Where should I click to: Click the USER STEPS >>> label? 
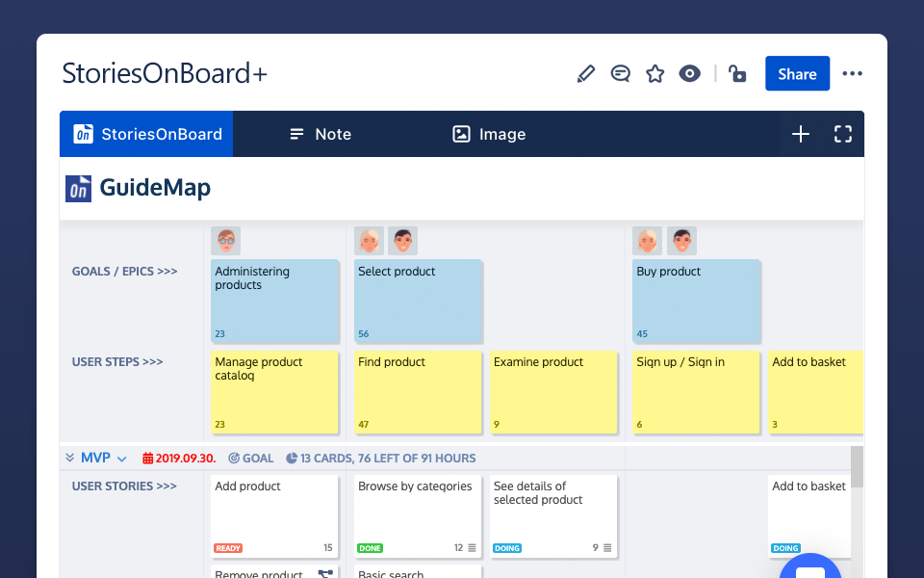coord(117,361)
